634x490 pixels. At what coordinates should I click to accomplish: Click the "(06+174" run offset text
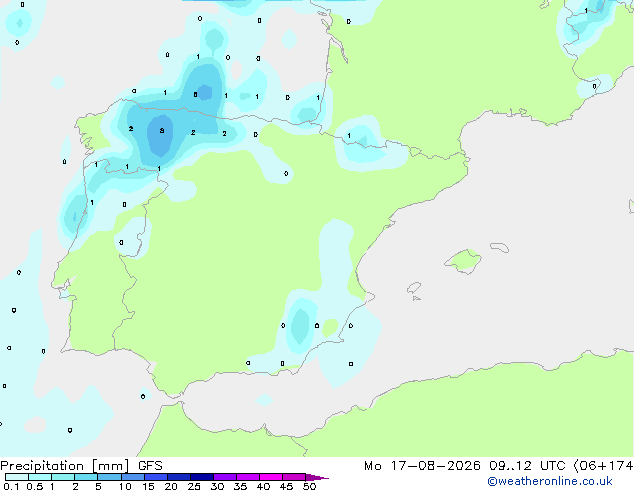pos(604,466)
